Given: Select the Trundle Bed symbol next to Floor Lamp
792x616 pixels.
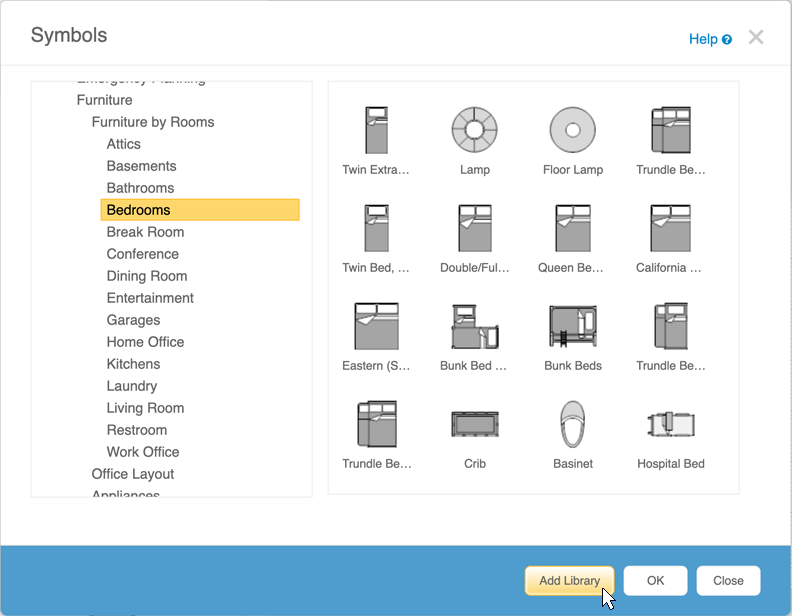Looking at the screenshot, I should 671,130.
